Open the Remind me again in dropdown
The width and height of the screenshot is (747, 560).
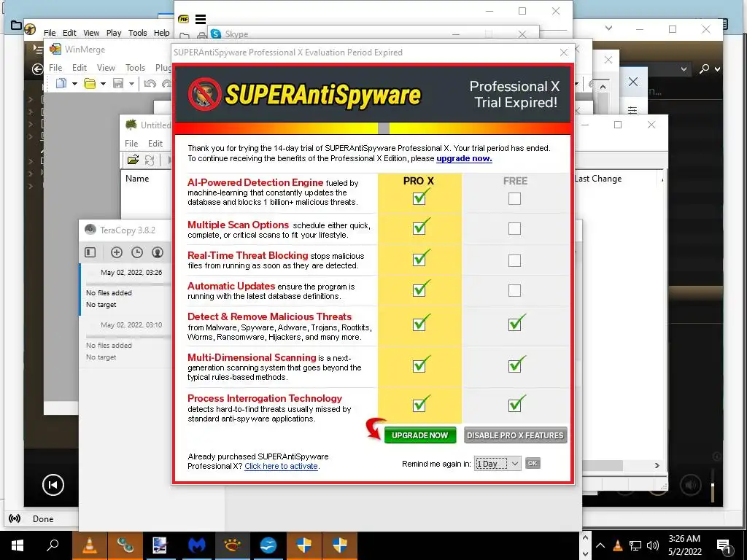tap(498, 463)
